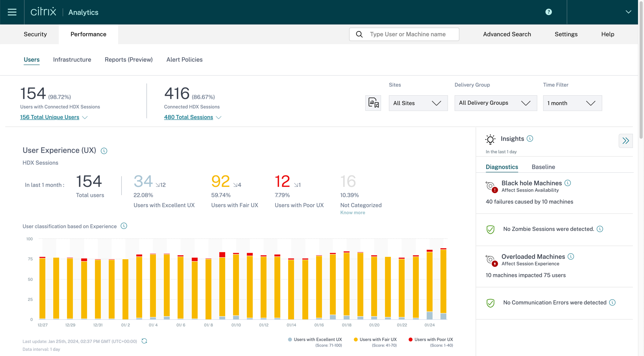Click the help question mark icon
Image resolution: width=644 pixels, height=356 pixels.
click(x=548, y=12)
